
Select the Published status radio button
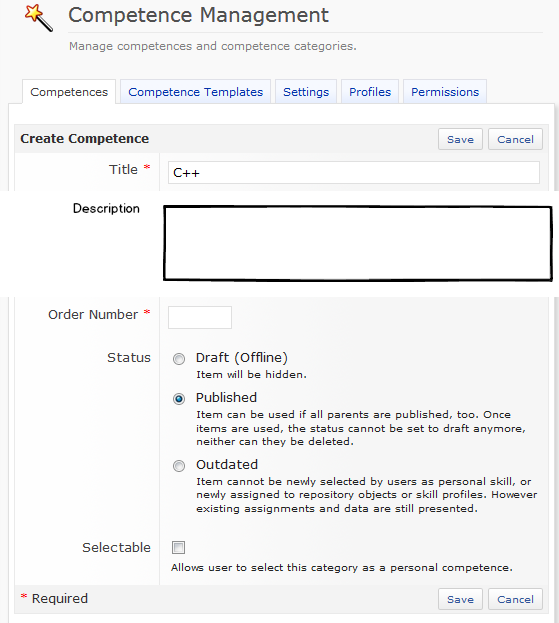179,399
